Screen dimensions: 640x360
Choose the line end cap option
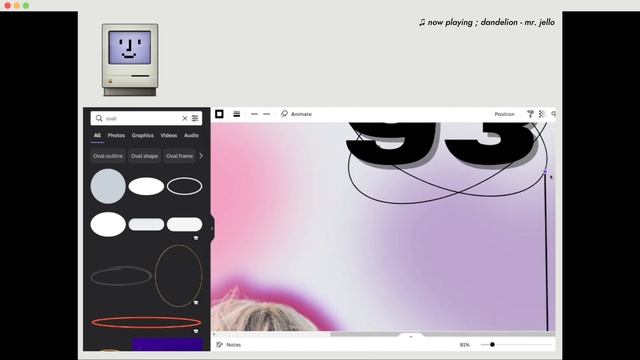coord(267,114)
